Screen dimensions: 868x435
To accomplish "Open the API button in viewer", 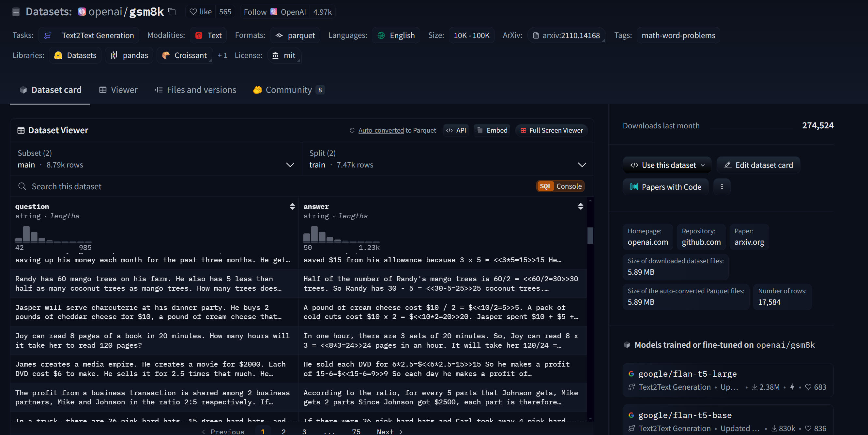I will click(x=456, y=130).
